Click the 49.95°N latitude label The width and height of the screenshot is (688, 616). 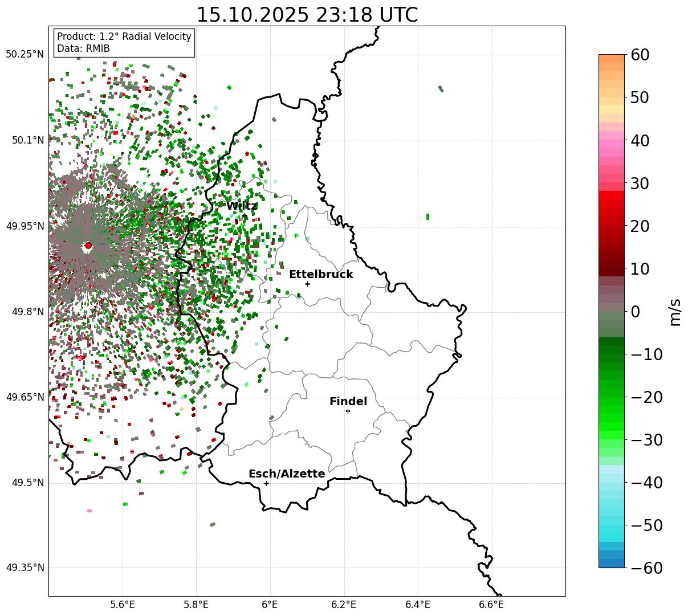[x=25, y=226]
